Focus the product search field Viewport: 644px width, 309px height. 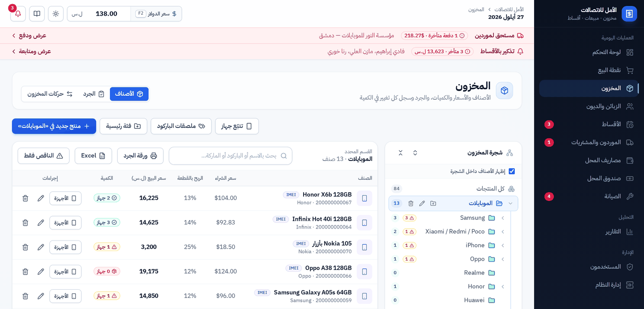(230, 156)
